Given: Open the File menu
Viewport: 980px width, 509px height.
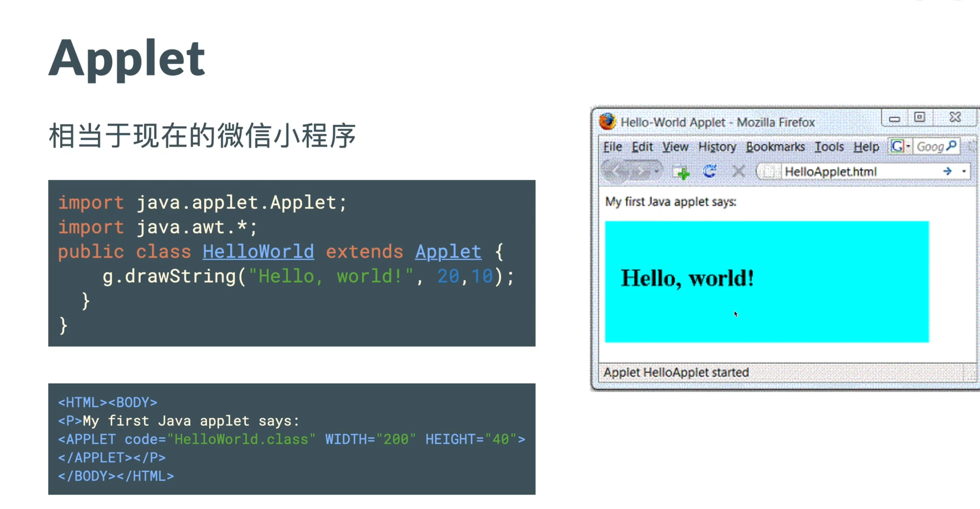Looking at the screenshot, I should pyautogui.click(x=612, y=147).
